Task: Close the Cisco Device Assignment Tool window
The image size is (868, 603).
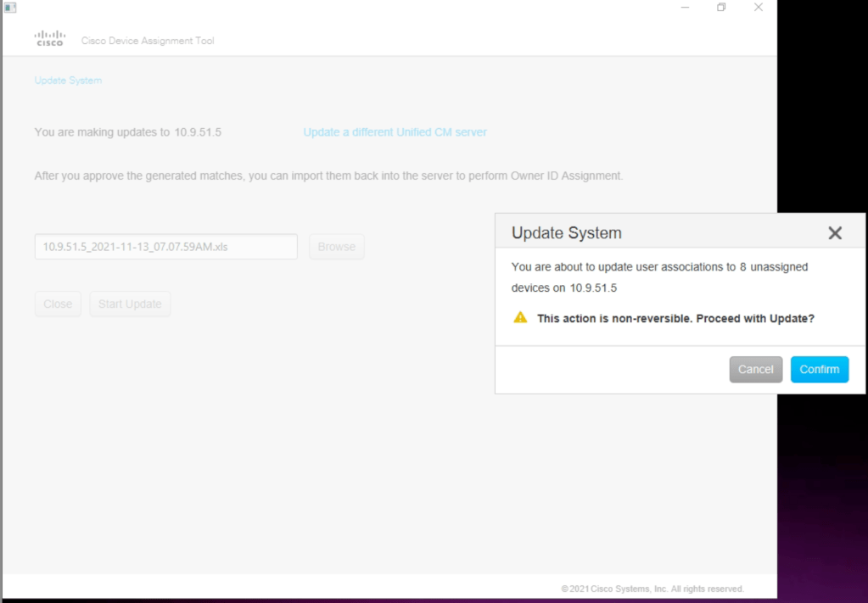Action: [758, 8]
